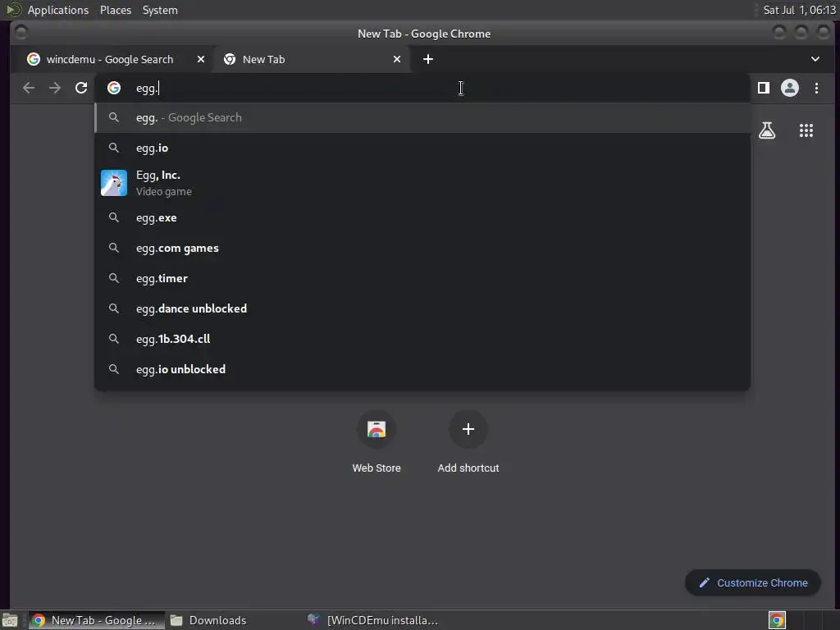Open the Google apps grid
The image size is (840, 630).
click(806, 130)
